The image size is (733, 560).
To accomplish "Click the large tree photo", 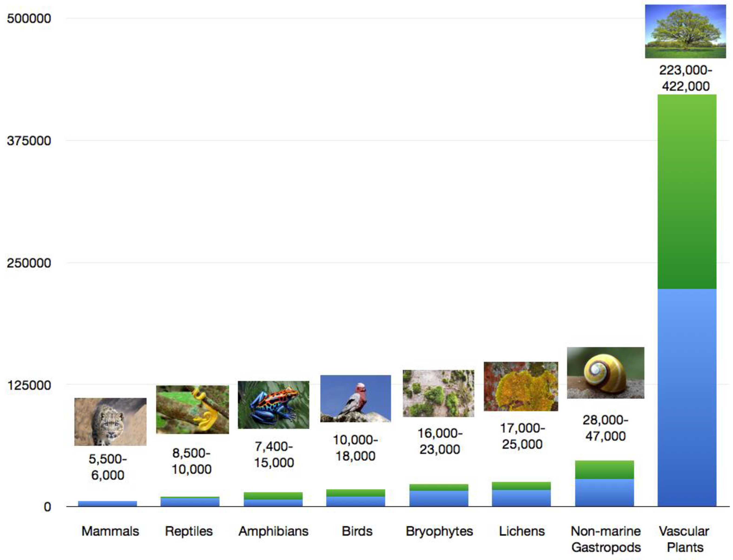I will (685, 31).
